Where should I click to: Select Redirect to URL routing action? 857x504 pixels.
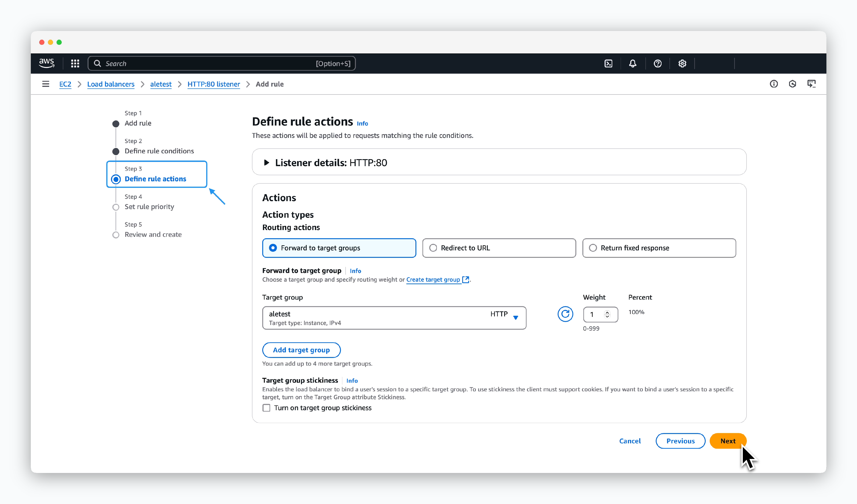499,248
